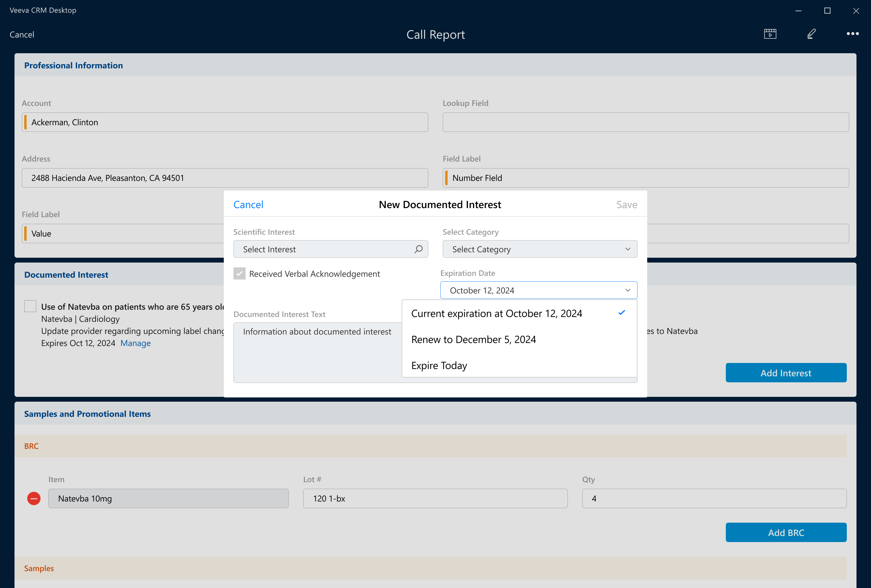Viewport: 871px width, 588px height.
Task: Choose Expire Today option
Action: pyautogui.click(x=439, y=365)
